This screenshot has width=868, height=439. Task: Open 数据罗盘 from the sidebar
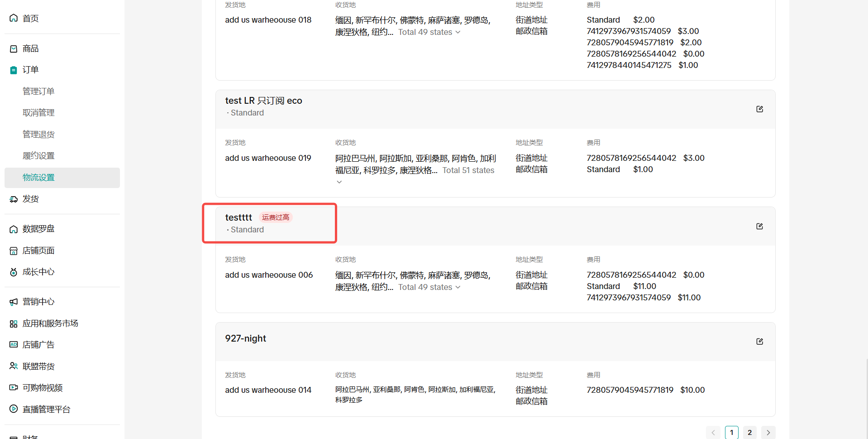[38, 229]
